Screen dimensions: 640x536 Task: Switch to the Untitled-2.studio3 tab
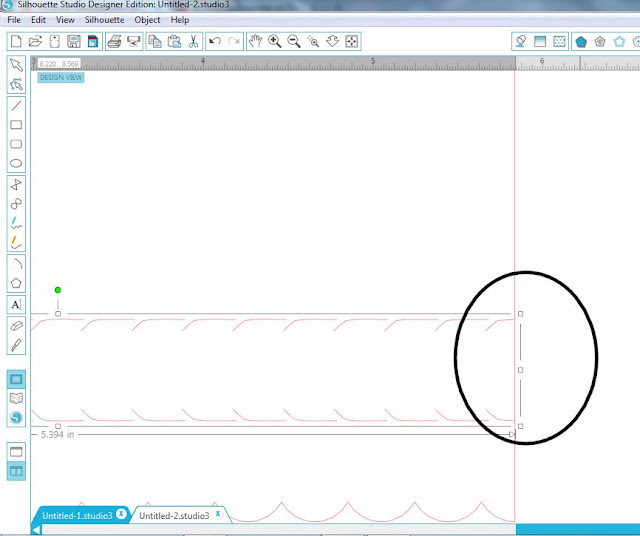click(174, 516)
